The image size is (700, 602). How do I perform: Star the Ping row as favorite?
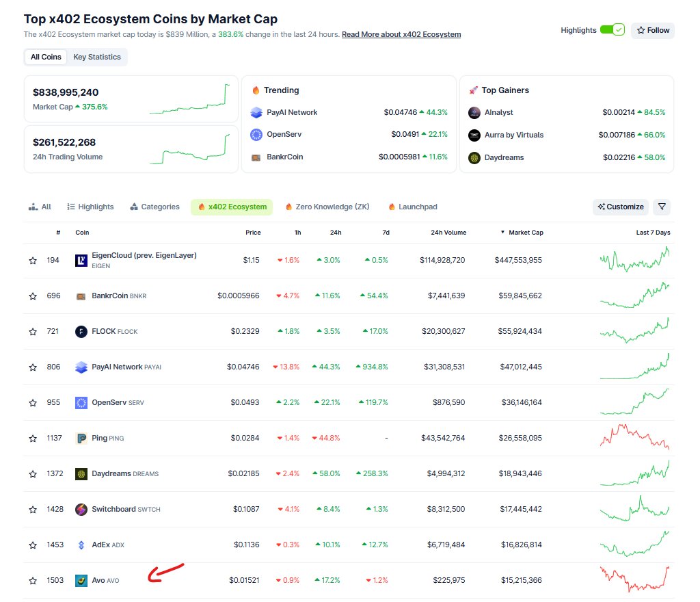click(33, 439)
